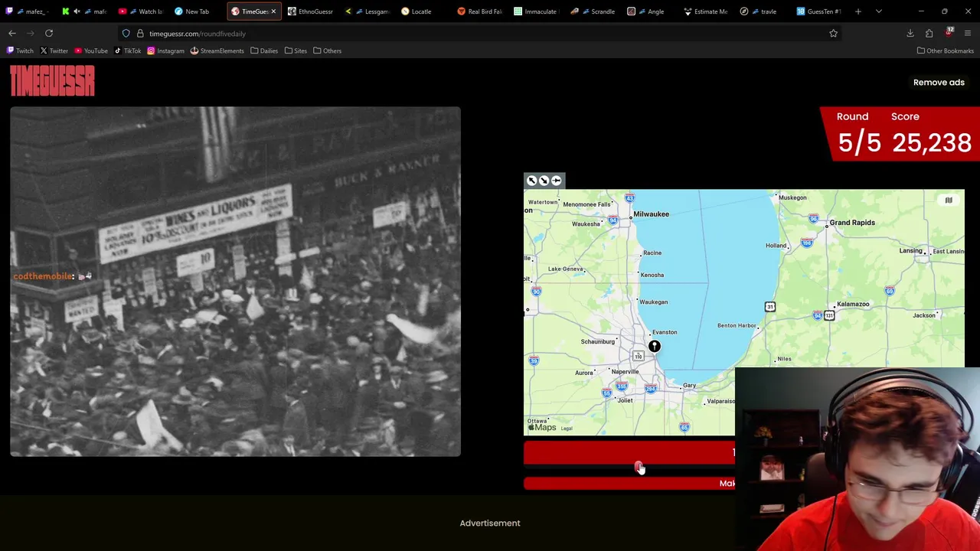Click Kenosha label on the map
The image size is (980, 551).
(652, 275)
